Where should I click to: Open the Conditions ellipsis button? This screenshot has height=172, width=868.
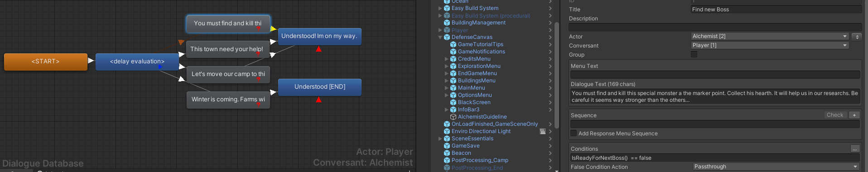[x=855, y=148]
